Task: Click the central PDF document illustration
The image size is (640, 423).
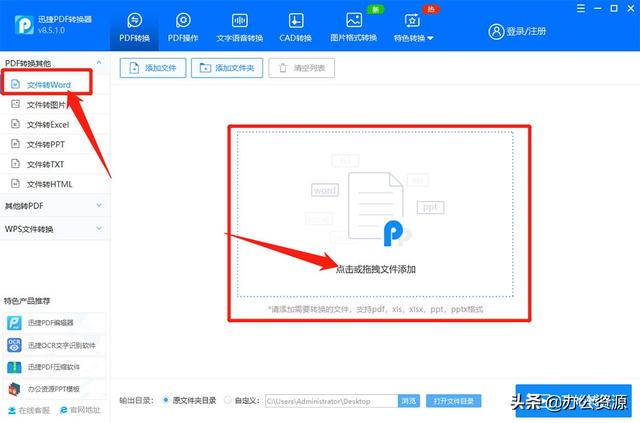Action: 376,208
